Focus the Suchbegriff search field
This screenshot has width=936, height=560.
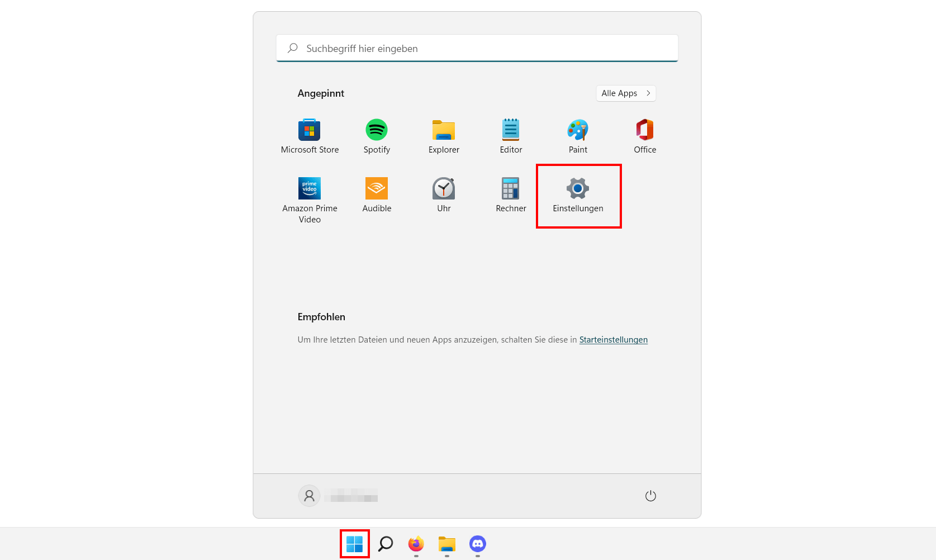(477, 48)
